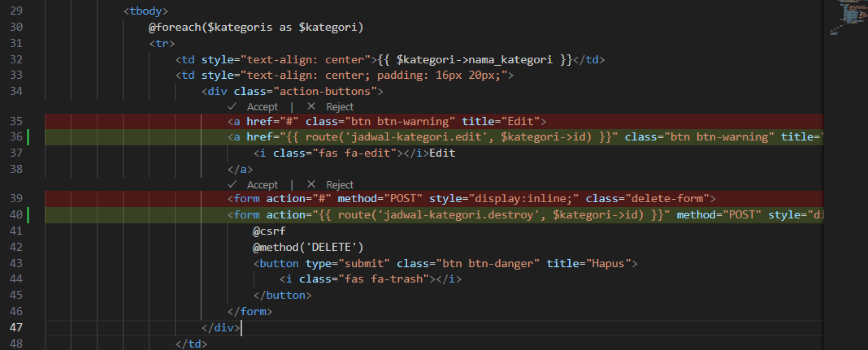868x350 pixels.
Task: Click the fa-trash icon class text
Action: coord(397,279)
